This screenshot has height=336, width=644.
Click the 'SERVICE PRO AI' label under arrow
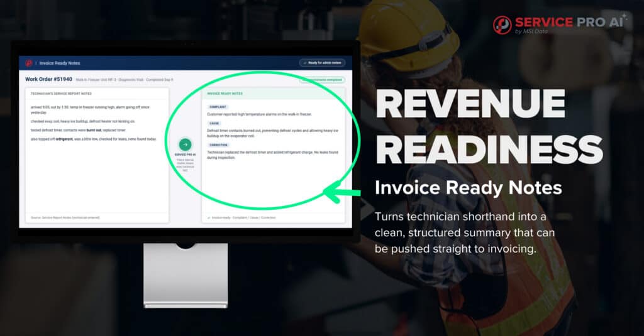click(186, 154)
